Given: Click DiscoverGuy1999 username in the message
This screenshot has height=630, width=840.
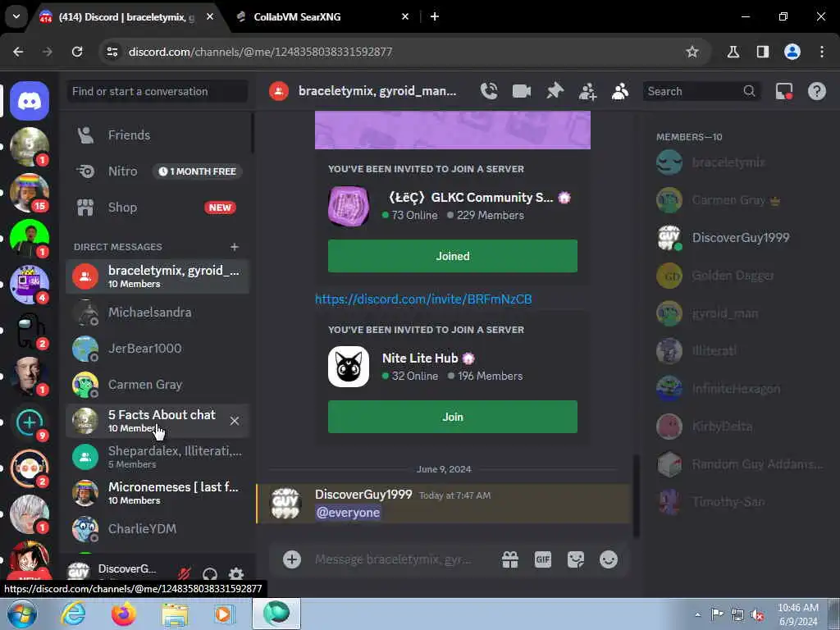Looking at the screenshot, I should [363, 495].
